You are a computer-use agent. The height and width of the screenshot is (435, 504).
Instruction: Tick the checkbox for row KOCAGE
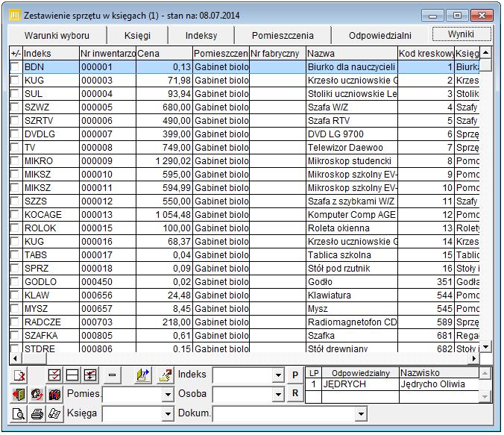(15, 215)
